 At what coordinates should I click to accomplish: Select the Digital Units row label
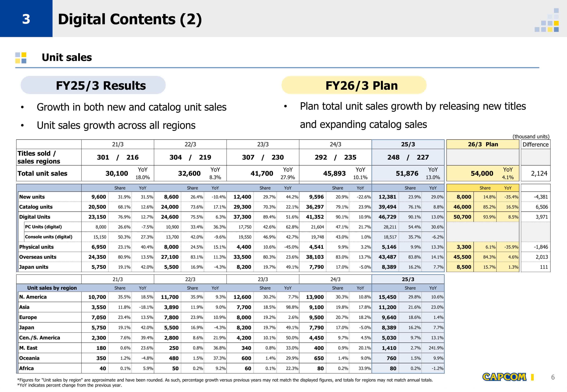pyautogui.click(x=35, y=217)
